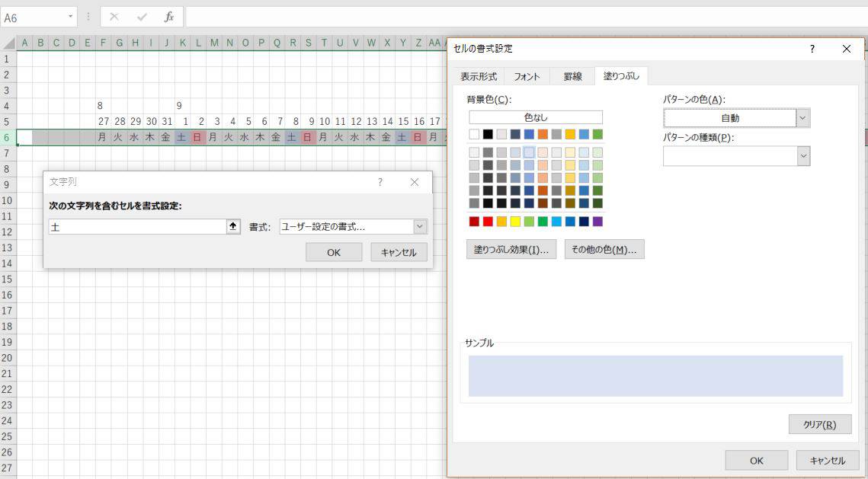Click the 塗りつぶし効果 button
This screenshot has width=868, height=479.
(511, 250)
